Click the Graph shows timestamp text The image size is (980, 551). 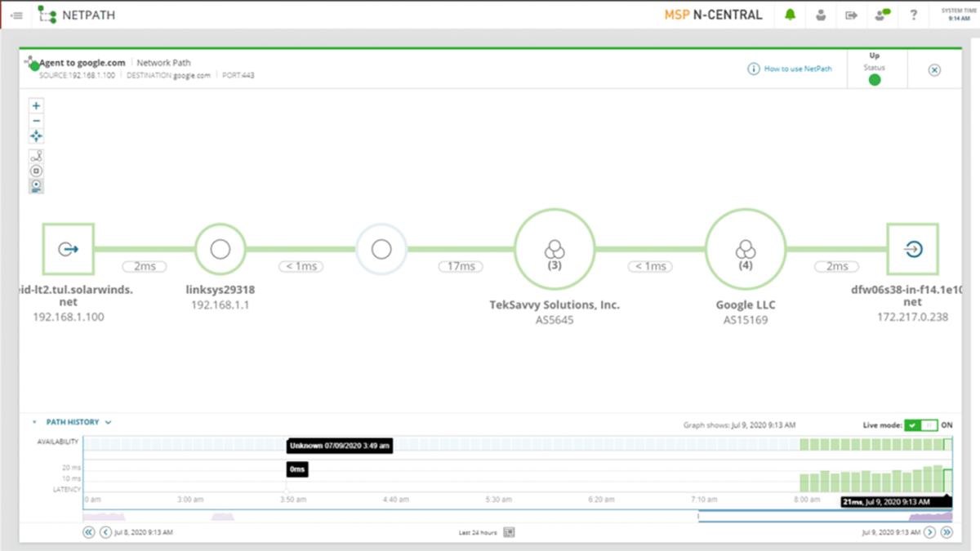(x=739, y=425)
